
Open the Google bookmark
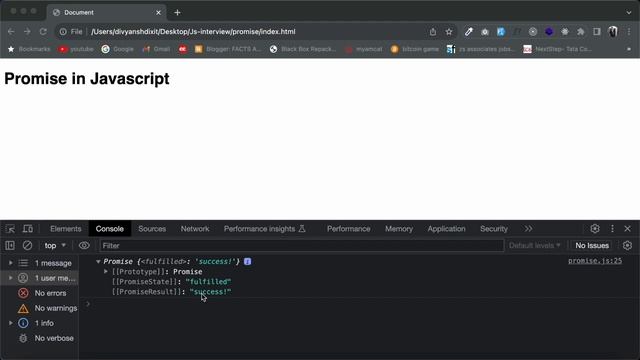tap(118, 49)
